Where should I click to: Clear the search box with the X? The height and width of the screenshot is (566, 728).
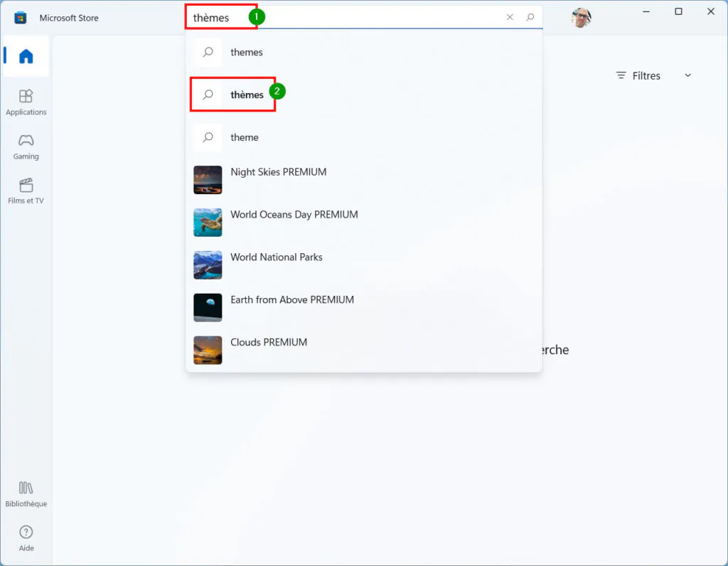[x=510, y=17]
